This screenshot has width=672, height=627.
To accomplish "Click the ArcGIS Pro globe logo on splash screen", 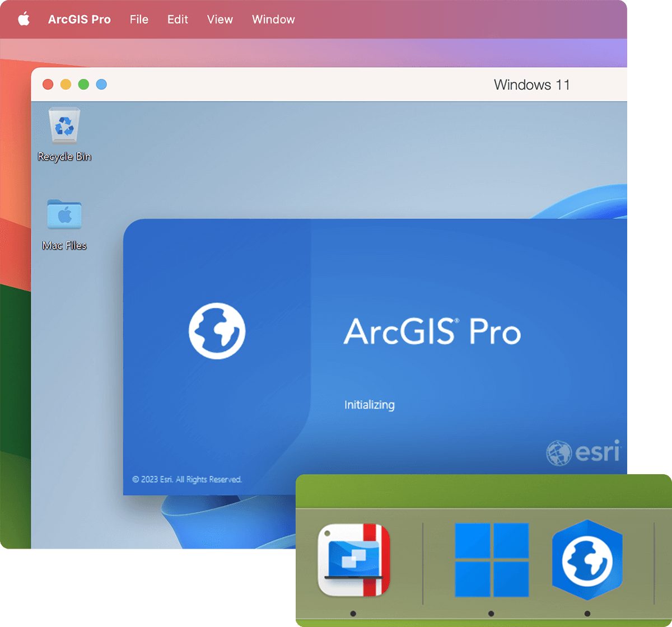I will point(217,331).
